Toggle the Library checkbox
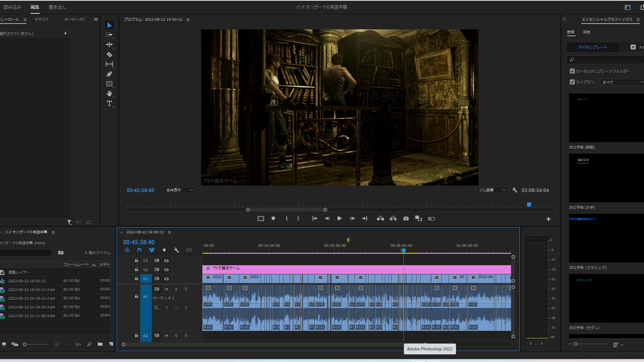This screenshot has height=362, width=644. tap(572, 82)
